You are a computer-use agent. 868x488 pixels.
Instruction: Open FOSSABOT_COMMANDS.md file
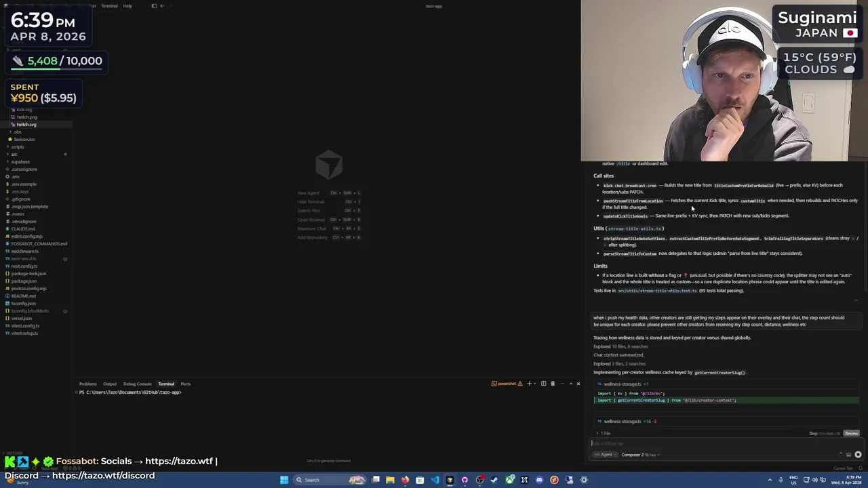pos(39,244)
